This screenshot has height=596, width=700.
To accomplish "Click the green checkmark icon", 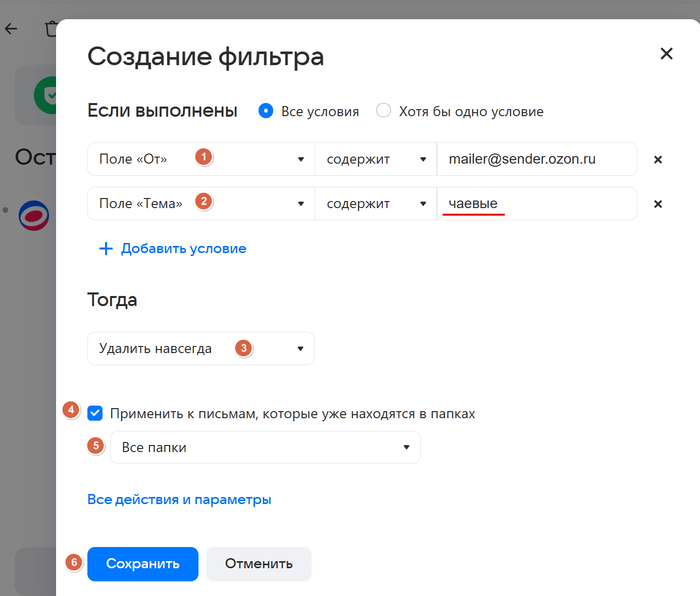I will pyautogui.click(x=45, y=96).
